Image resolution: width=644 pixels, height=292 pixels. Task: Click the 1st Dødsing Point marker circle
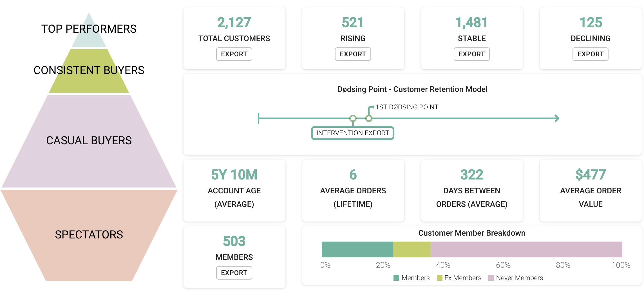pyautogui.click(x=369, y=118)
